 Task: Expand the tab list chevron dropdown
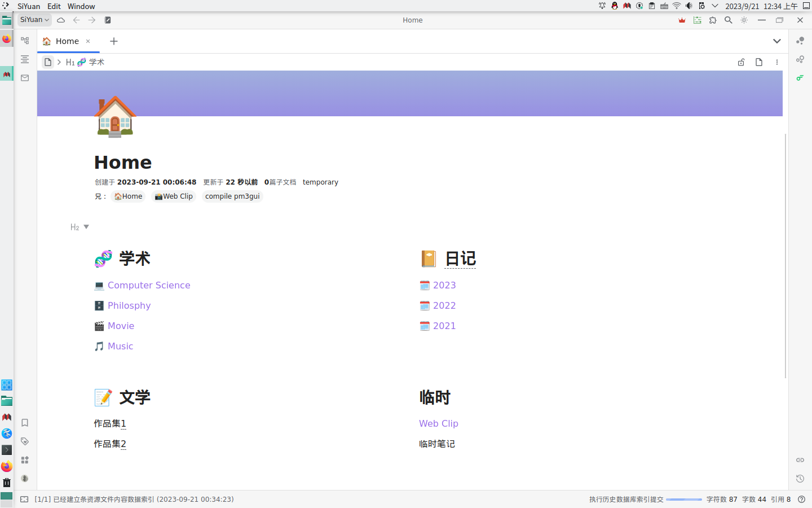777,41
